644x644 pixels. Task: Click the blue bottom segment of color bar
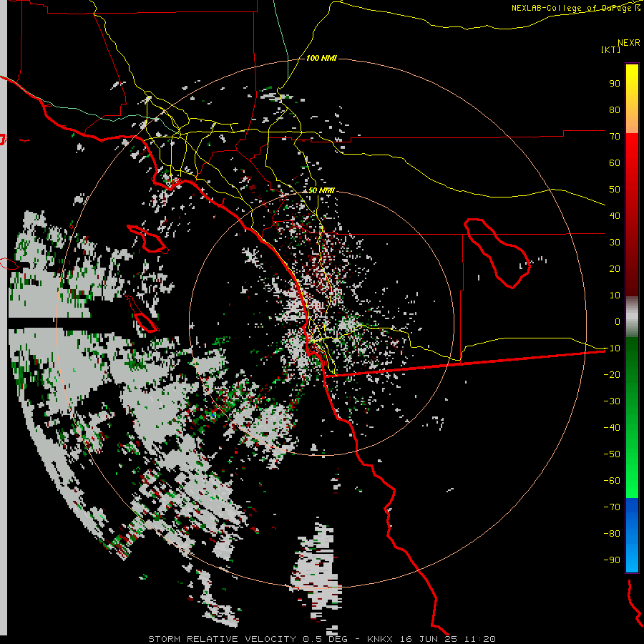(x=632, y=535)
